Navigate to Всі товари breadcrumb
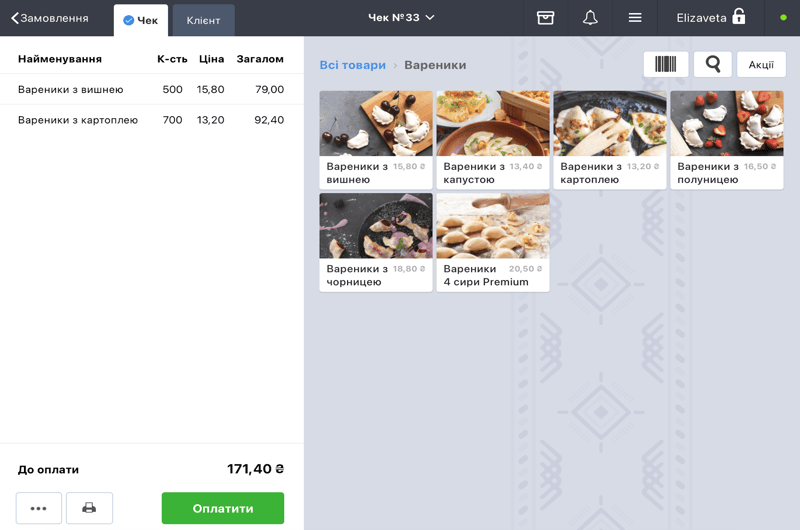800x530 pixels. [x=352, y=65]
